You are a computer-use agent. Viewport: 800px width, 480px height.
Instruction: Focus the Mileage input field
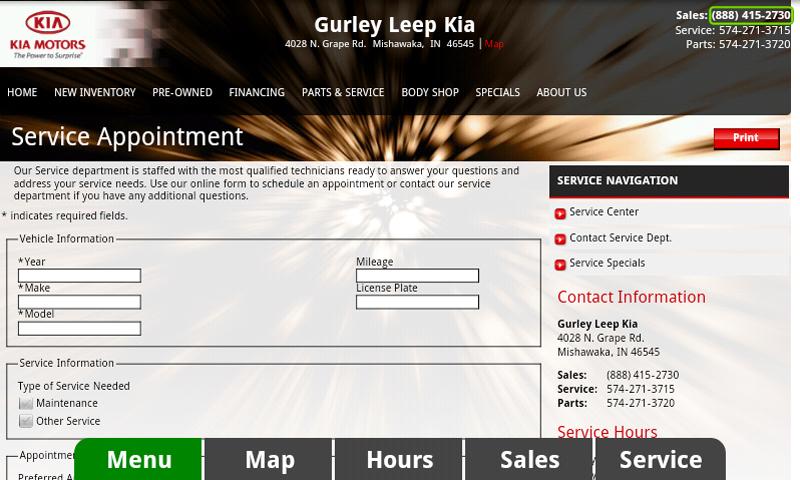click(417, 276)
